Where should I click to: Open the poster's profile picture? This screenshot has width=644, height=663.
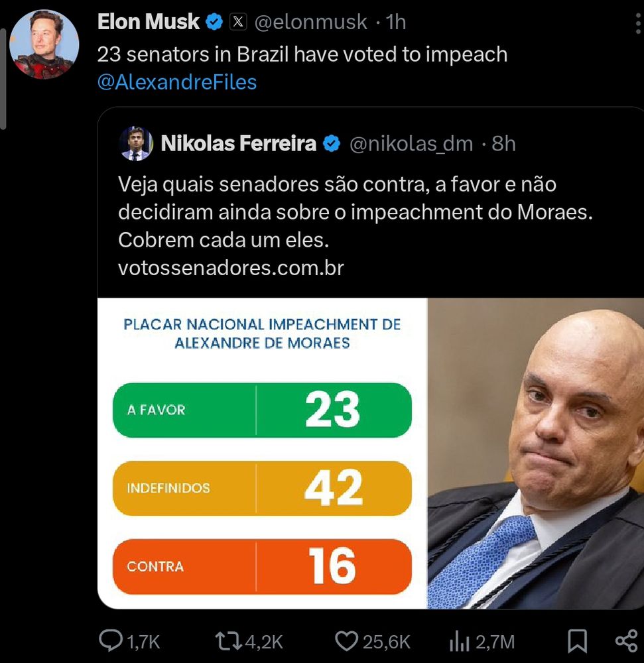44,44
